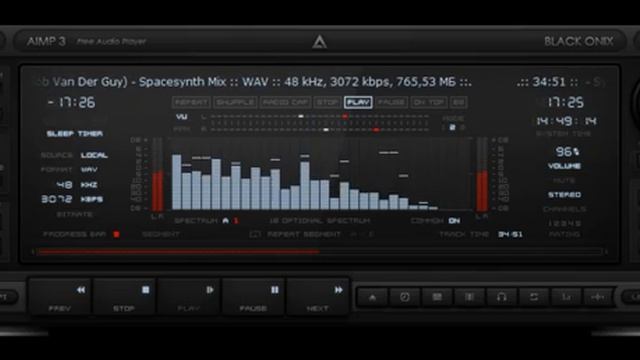Click the AIMP triangle logo

(x=319, y=42)
